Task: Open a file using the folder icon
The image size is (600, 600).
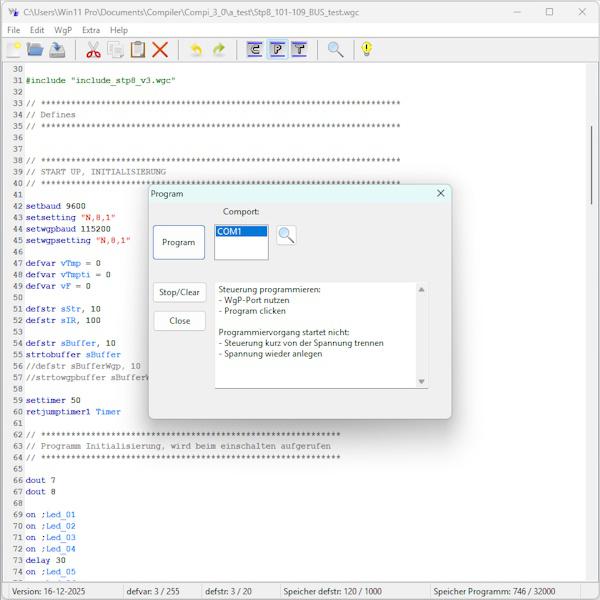Action: (35, 49)
